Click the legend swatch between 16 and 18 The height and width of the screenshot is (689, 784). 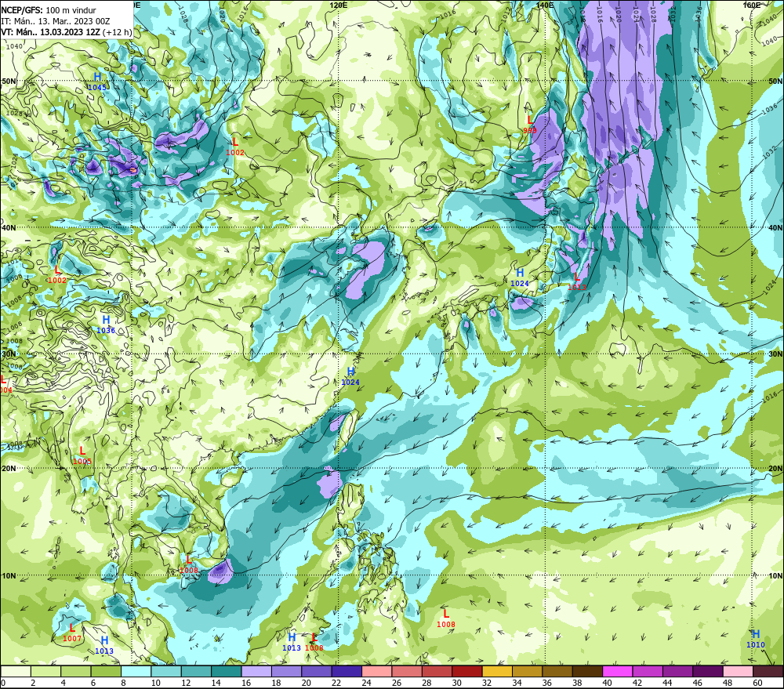click(x=256, y=671)
